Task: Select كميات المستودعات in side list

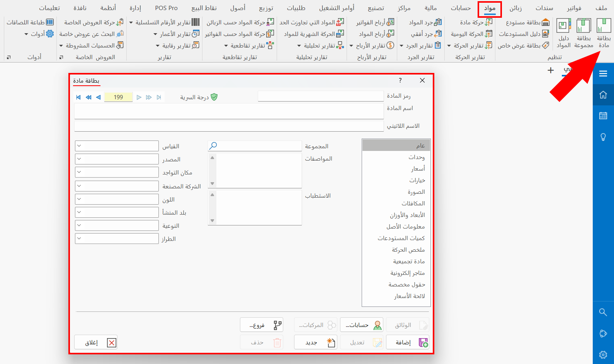Action: (396, 238)
